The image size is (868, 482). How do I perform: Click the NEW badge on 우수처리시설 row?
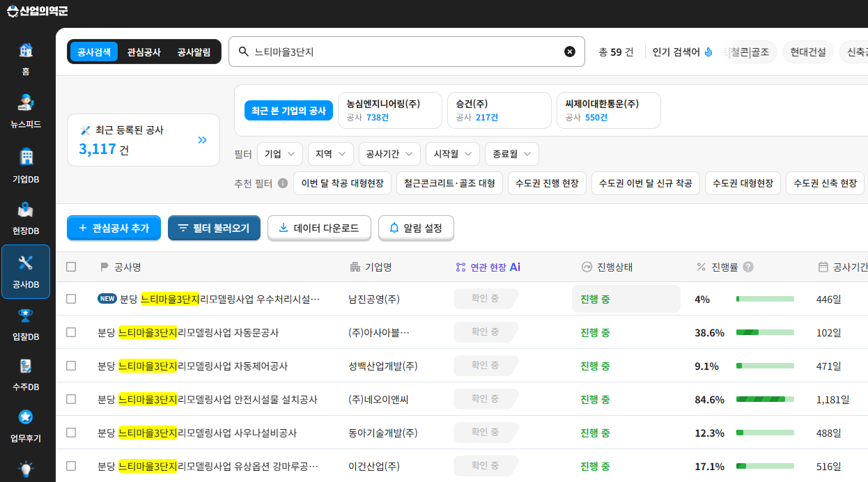[x=107, y=299]
